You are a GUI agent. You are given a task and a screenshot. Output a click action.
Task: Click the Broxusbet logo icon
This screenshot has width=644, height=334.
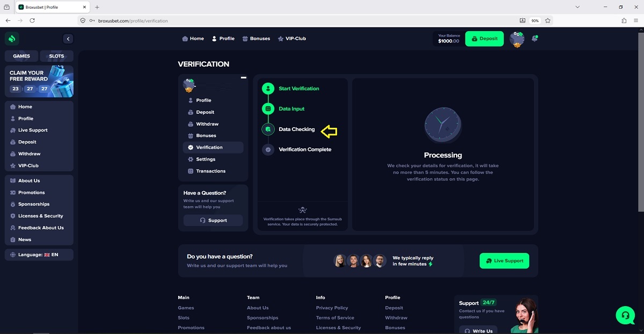12,39
